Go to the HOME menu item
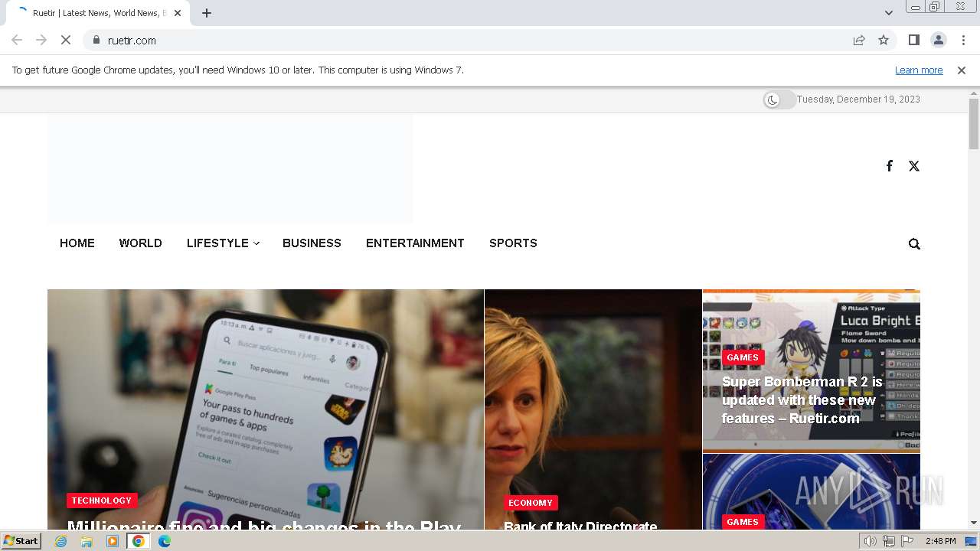Viewport: 980px width, 551px height. pyautogui.click(x=77, y=243)
